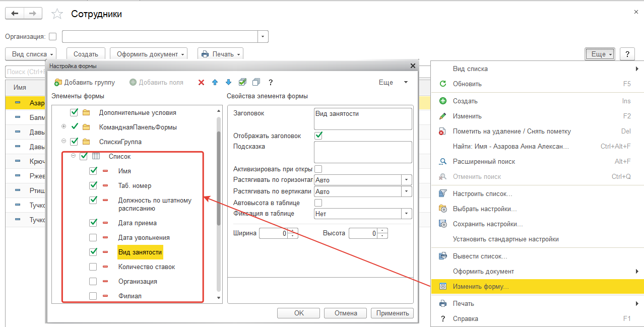Click the forward navigation arrow
The height and width of the screenshot is (327, 644).
(32, 14)
